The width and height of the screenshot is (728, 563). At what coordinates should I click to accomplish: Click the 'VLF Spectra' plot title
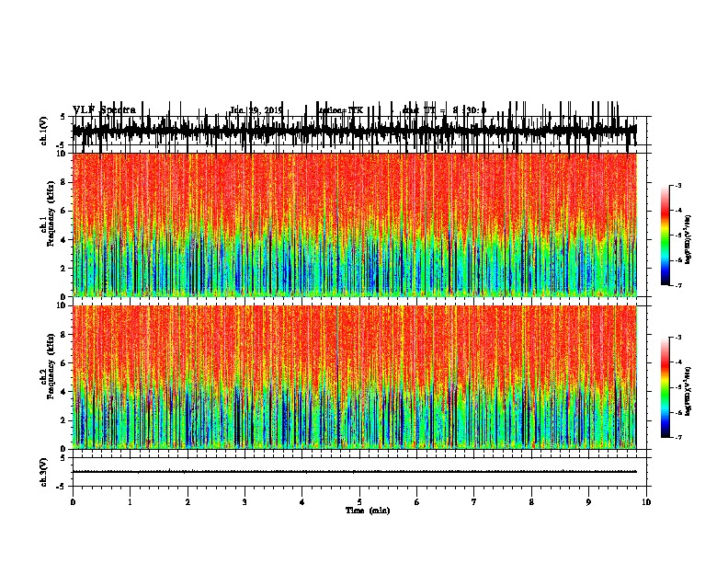[x=104, y=109]
